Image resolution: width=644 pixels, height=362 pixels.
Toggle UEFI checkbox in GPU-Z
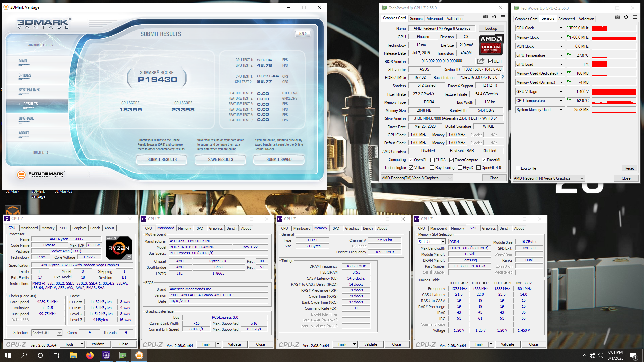(490, 61)
